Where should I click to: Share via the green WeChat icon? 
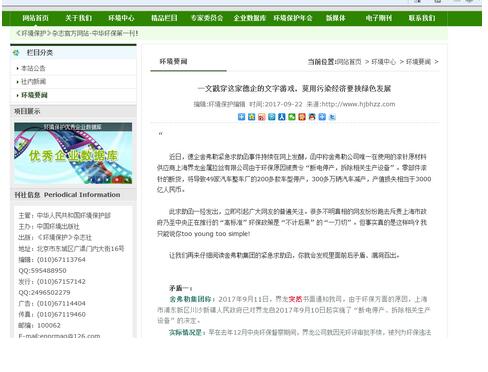(292, 117)
